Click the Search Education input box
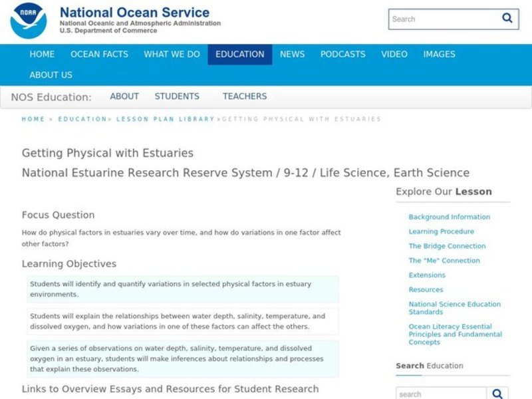The width and height of the screenshot is (532, 399). click(x=439, y=392)
